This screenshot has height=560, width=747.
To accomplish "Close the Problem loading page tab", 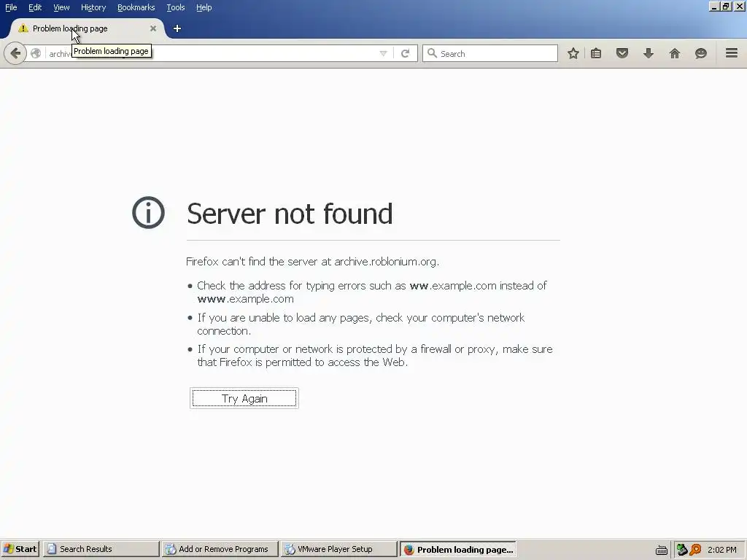I will (x=153, y=28).
